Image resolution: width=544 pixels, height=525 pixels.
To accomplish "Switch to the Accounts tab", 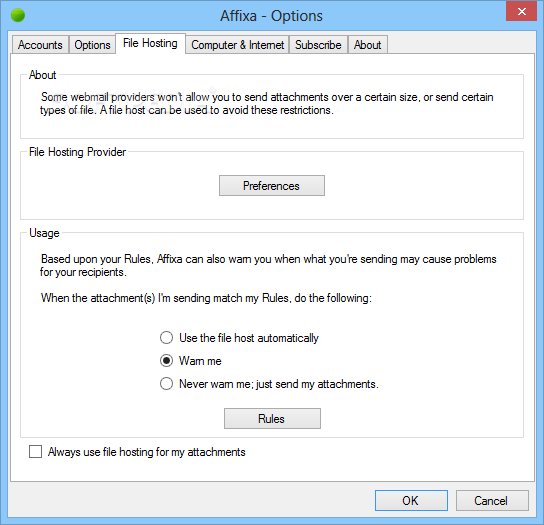I will tap(40, 45).
